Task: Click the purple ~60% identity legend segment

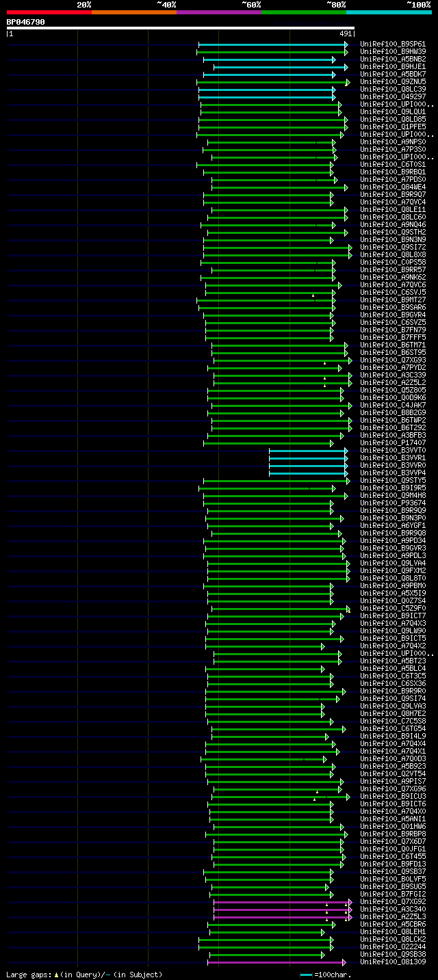Action: click(218, 12)
